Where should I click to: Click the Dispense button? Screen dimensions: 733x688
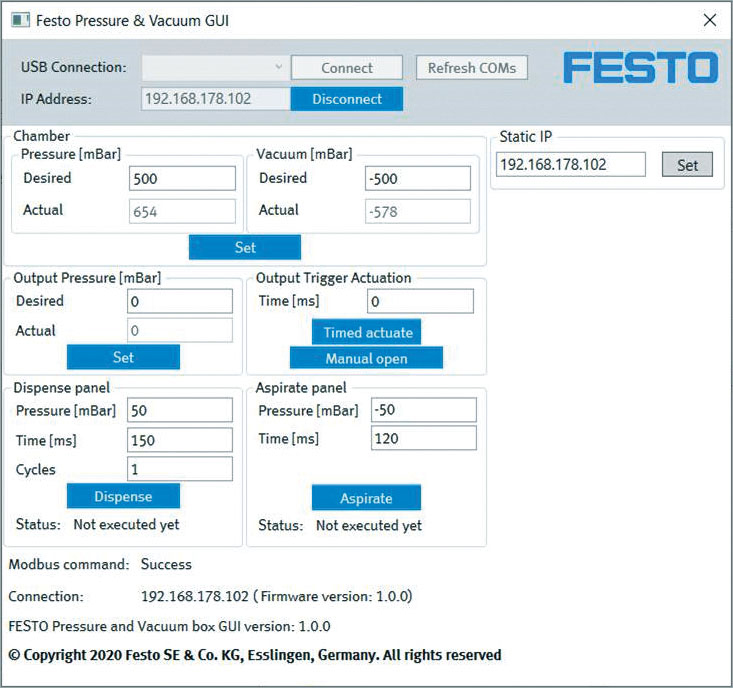click(123, 496)
